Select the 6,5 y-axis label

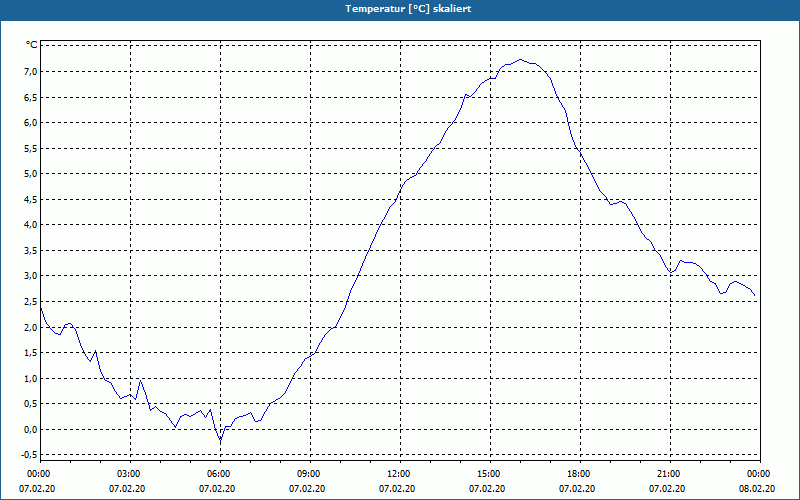click(31, 97)
